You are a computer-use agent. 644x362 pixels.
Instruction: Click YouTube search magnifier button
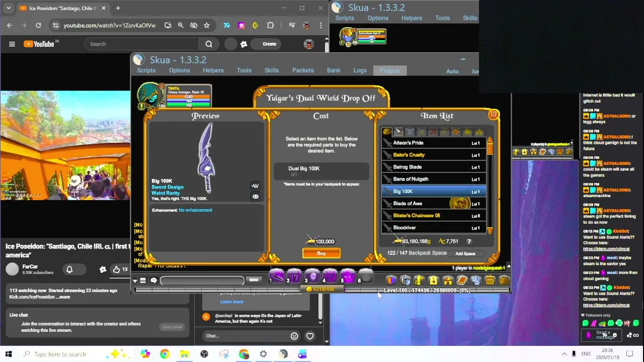(209, 44)
